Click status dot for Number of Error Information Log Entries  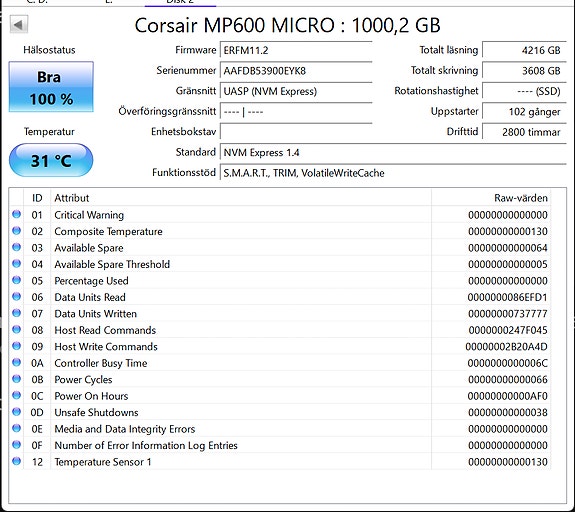17,445
